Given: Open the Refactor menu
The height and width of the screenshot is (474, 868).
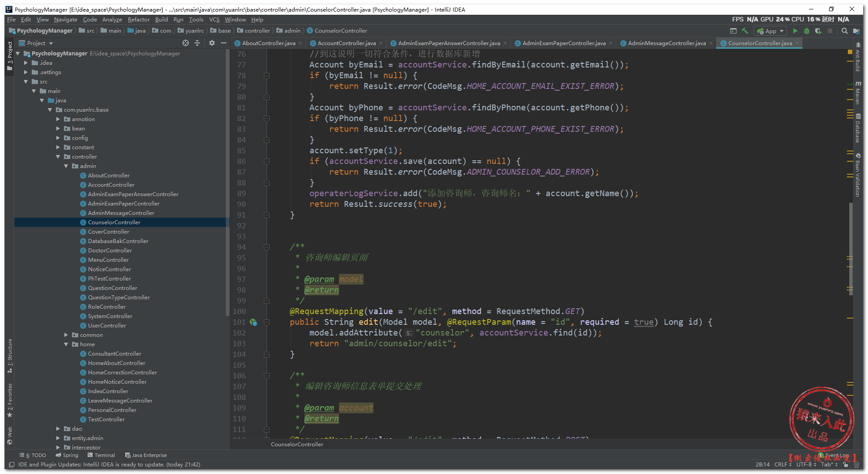Looking at the screenshot, I should pyautogui.click(x=138, y=20).
